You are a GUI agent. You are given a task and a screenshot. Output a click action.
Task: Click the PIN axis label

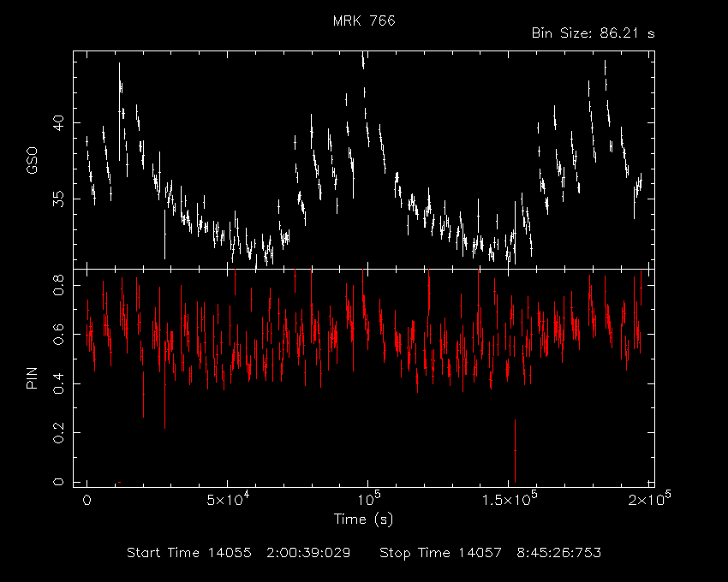[x=32, y=377]
